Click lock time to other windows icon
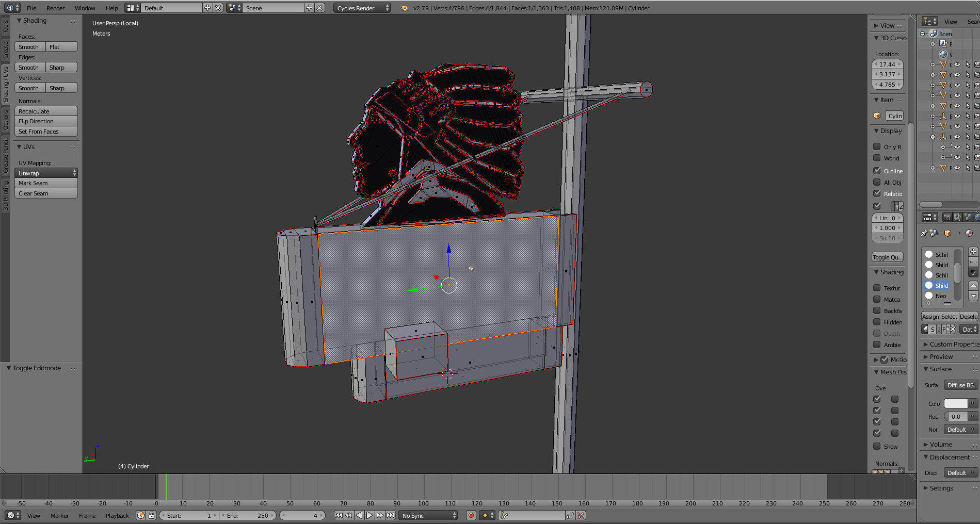Viewport: 980px width, 524px height. coord(152,515)
